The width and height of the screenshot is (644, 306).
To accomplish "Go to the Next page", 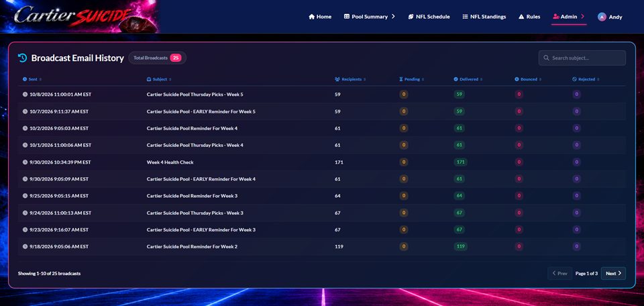I will pos(614,273).
